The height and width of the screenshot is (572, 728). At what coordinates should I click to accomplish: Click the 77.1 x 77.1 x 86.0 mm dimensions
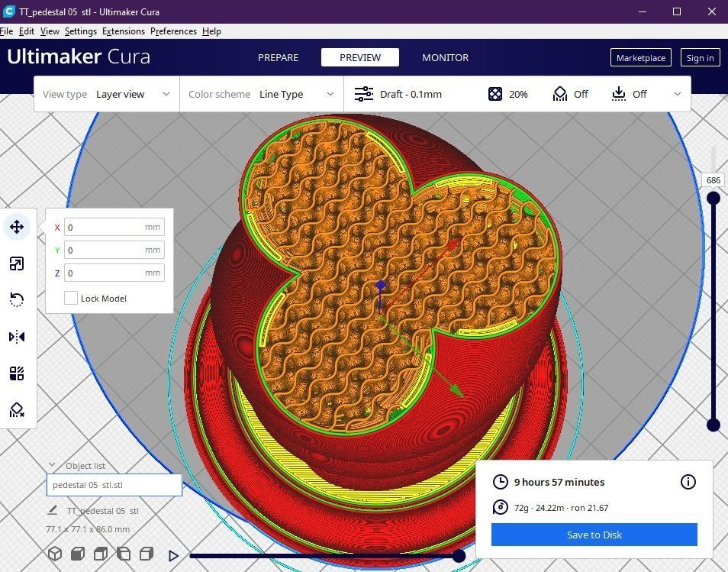pos(88,529)
